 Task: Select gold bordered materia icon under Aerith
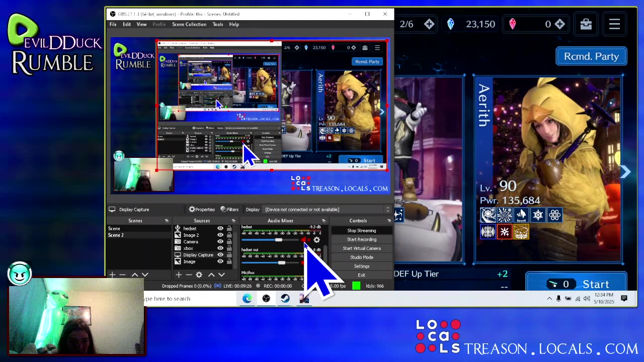pos(521,232)
